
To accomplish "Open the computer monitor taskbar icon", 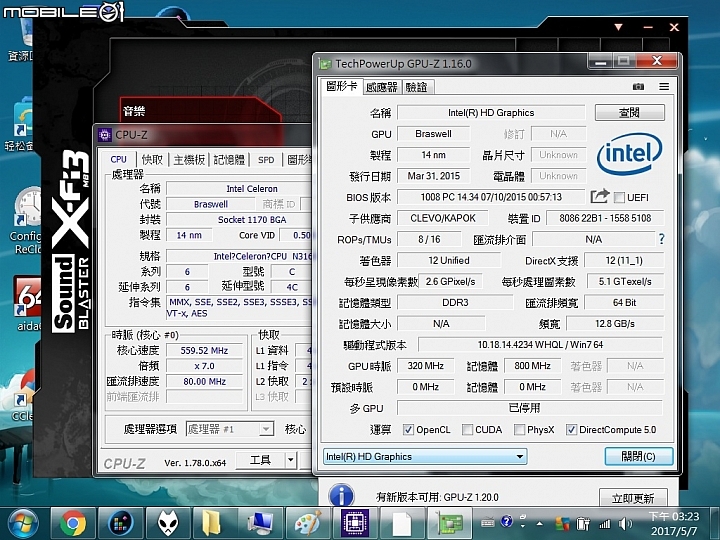I will coord(261,523).
